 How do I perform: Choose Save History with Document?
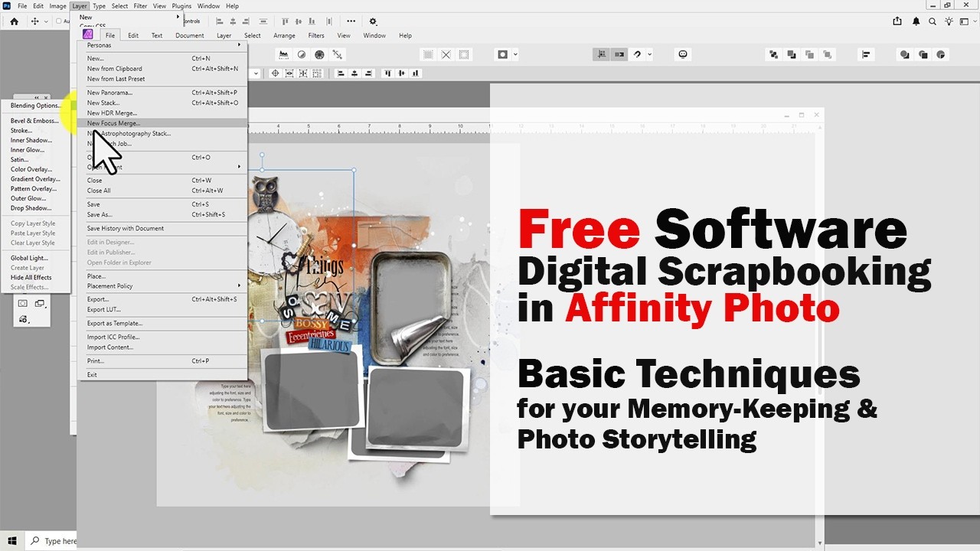pos(163,228)
